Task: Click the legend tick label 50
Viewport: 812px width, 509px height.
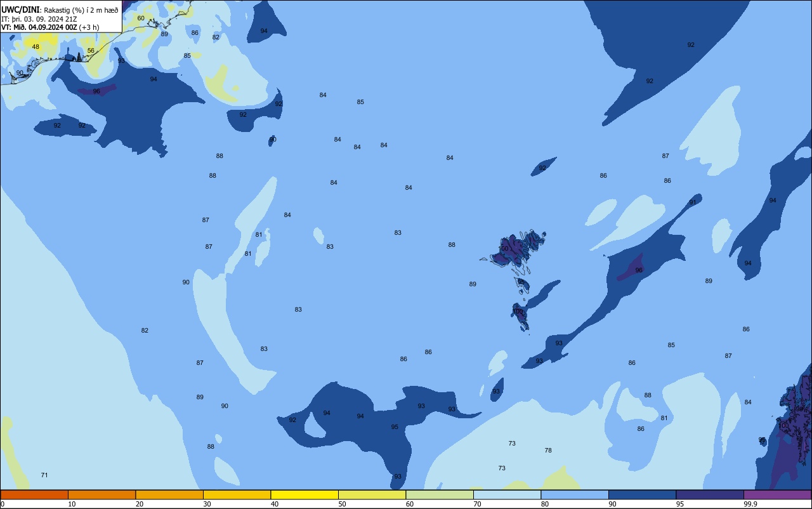Action: (x=342, y=504)
